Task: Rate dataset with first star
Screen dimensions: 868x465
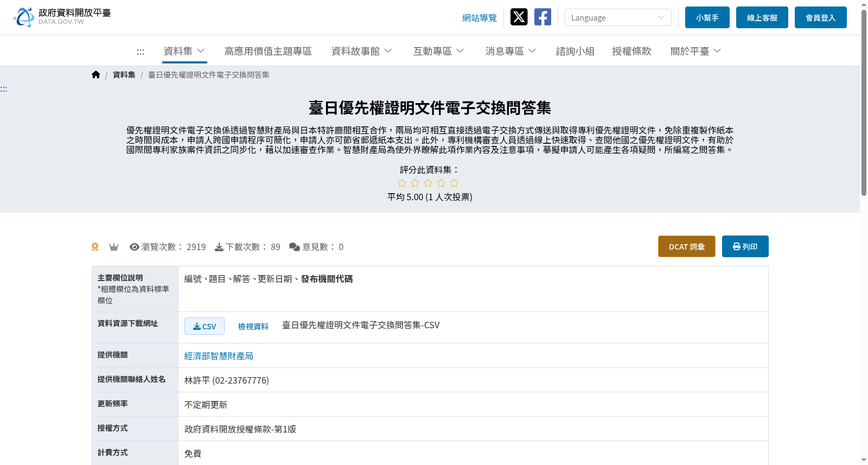Action: [402, 183]
